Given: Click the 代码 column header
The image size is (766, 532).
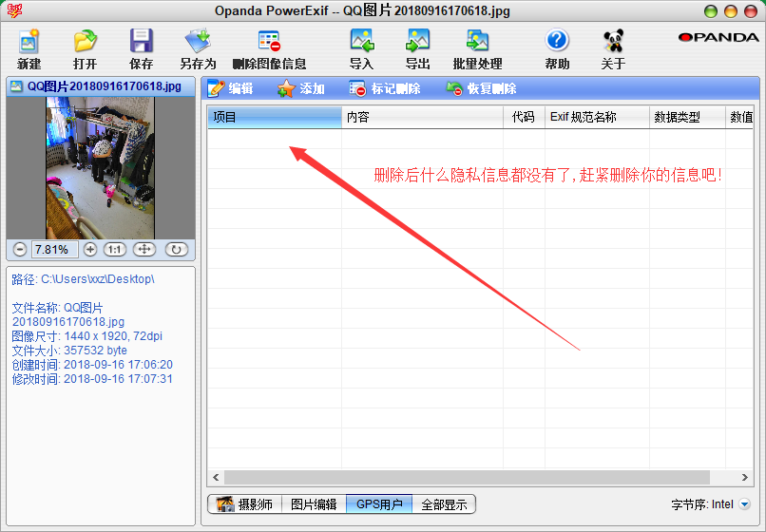Looking at the screenshot, I should 524,117.
